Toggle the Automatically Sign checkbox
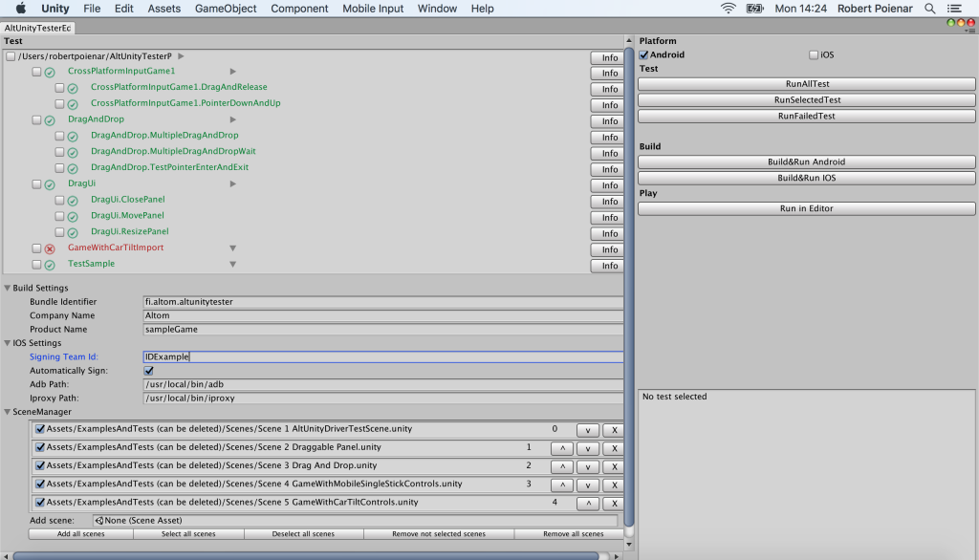The width and height of the screenshot is (979, 560). pyautogui.click(x=148, y=371)
